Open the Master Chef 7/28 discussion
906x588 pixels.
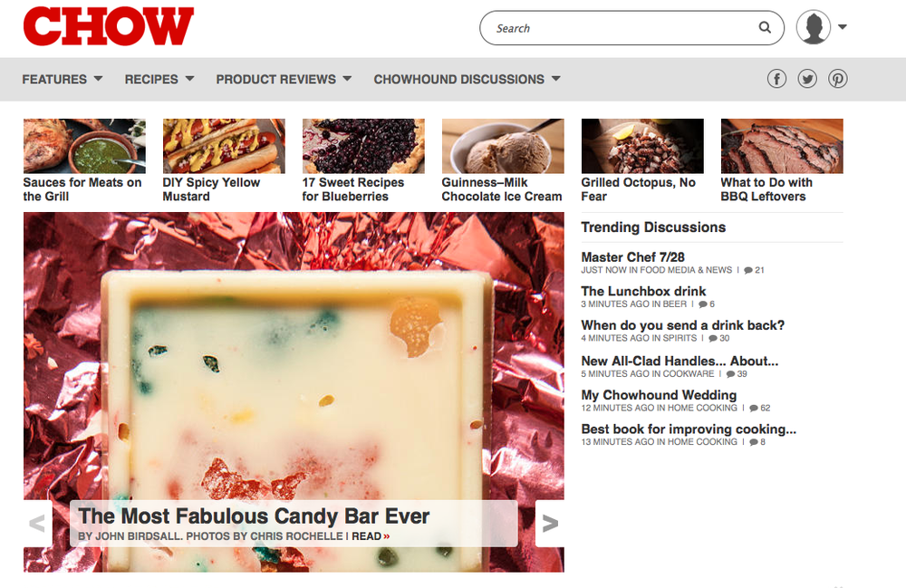click(x=632, y=257)
